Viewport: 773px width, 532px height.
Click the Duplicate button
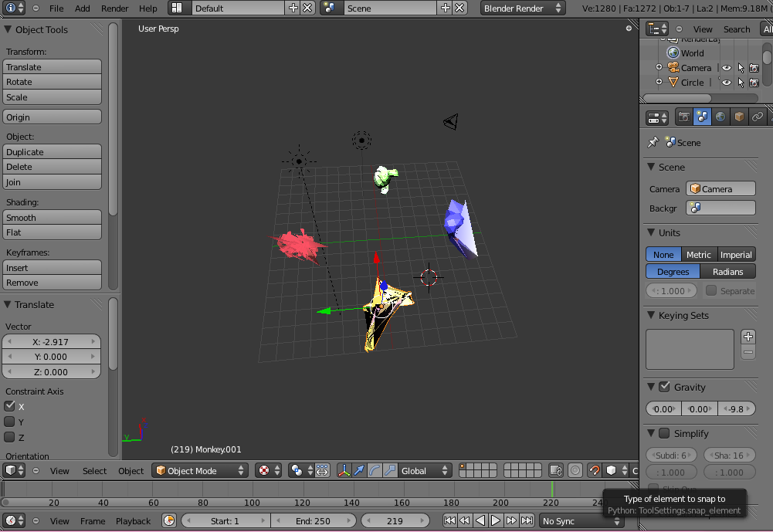53,152
